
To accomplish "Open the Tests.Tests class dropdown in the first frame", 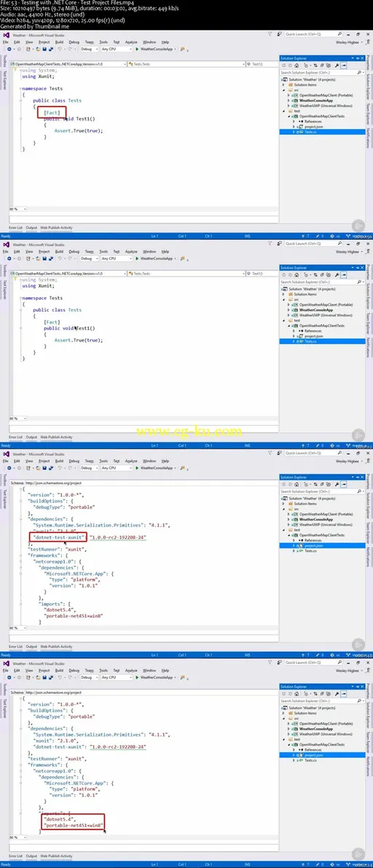I will coord(186,63).
